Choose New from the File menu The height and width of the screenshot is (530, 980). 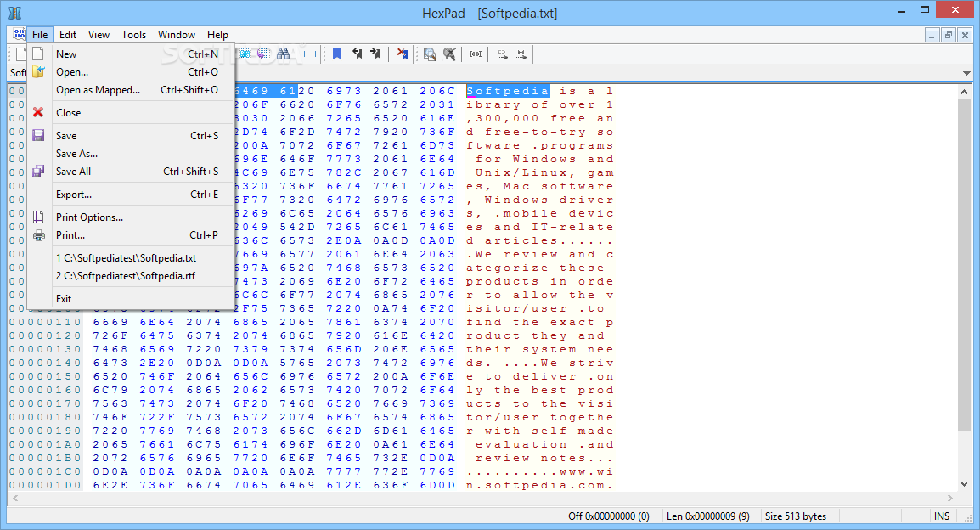point(132,54)
